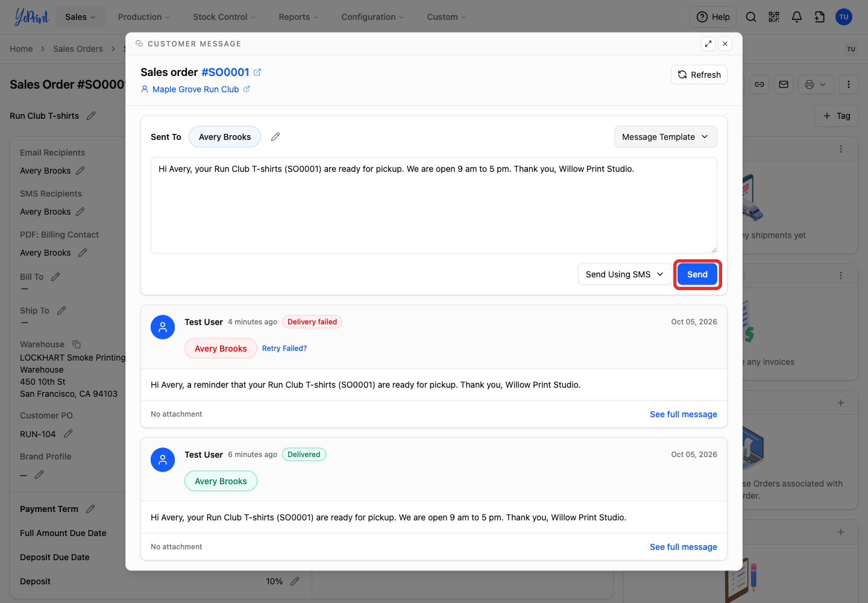Viewport: 868px width, 603px height.
Task: Edit SMS Recipients Avery Brooks pencil
Action: point(80,212)
